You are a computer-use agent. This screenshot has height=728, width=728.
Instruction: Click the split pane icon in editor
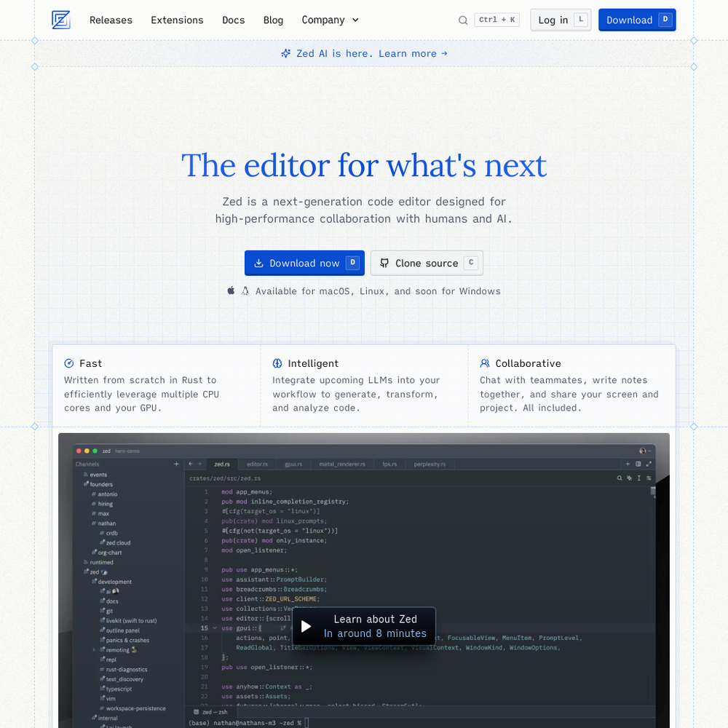click(x=638, y=464)
